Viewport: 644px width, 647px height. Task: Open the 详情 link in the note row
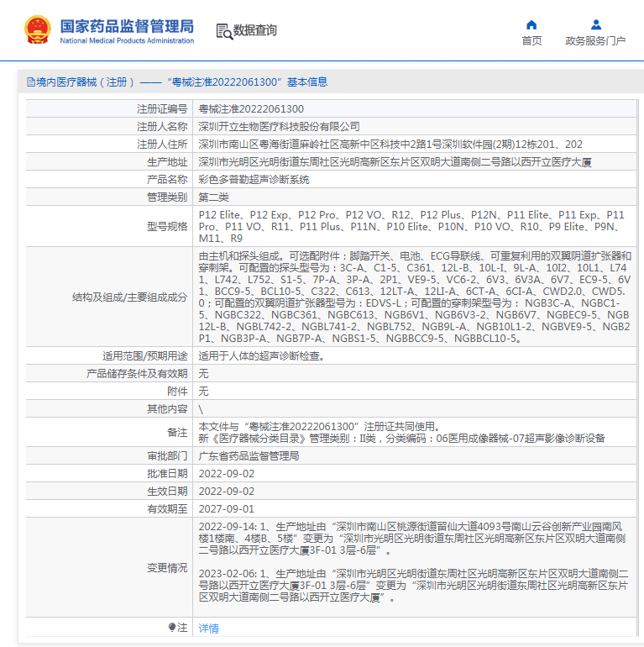pyautogui.click(x=208, y=628)
